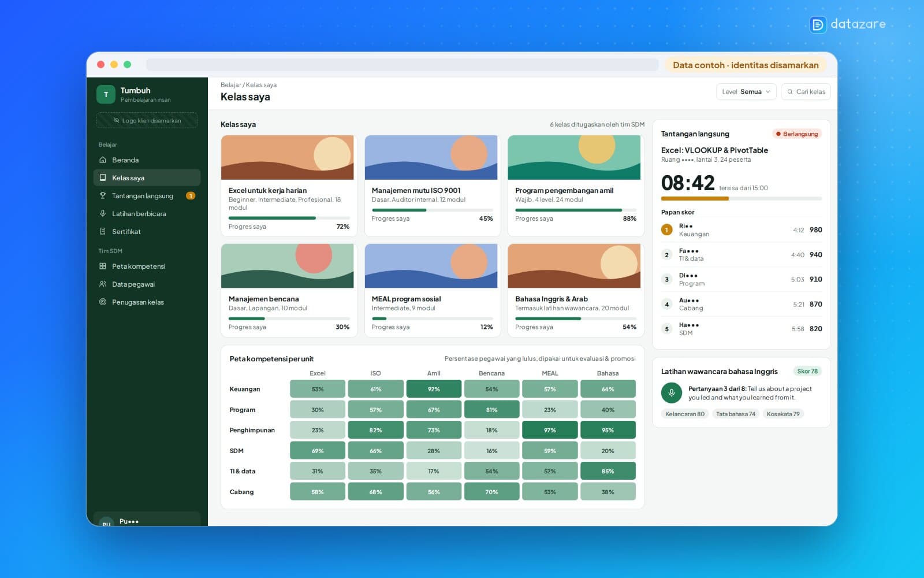Image resolution: width=924 pixels, height=578 pixels.
Task: Go to Latihan berbicara menu item
Action: click(147, 214)
